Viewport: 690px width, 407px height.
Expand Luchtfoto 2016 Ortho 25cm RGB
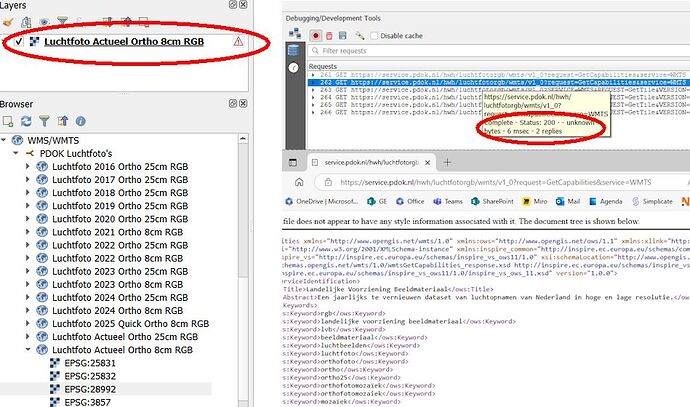point(28,166)
